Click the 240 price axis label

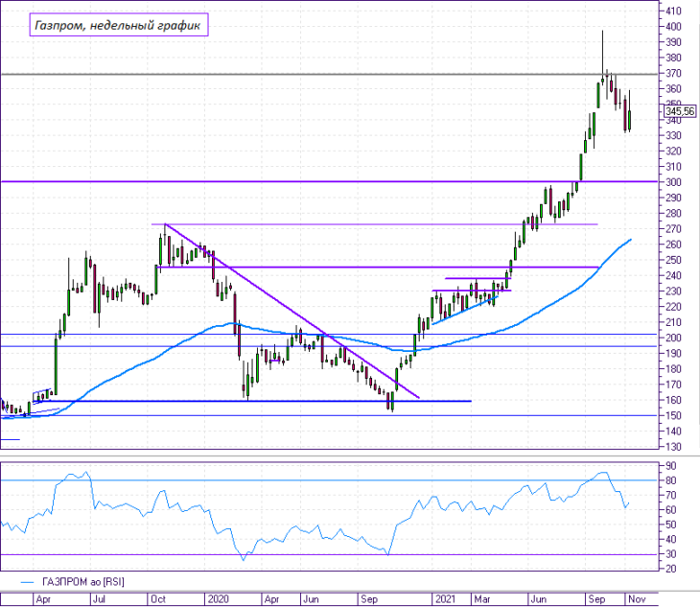point(673,276)
